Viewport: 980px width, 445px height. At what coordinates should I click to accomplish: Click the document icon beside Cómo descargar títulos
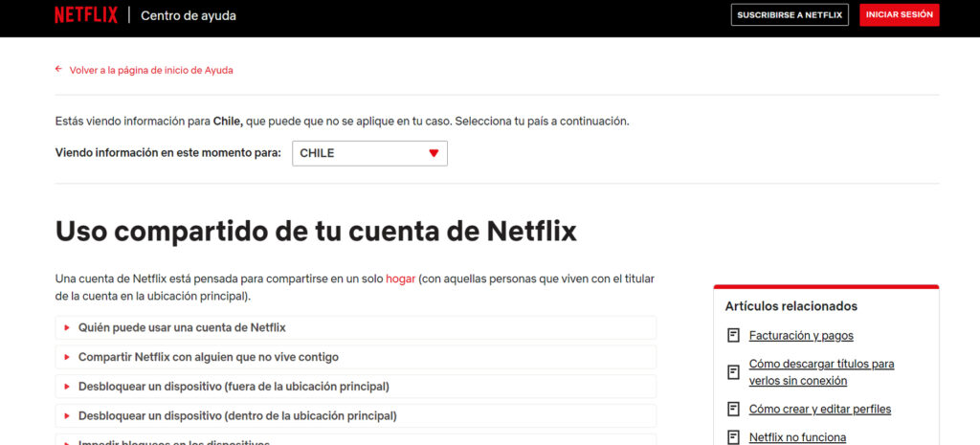pos(733,372)
